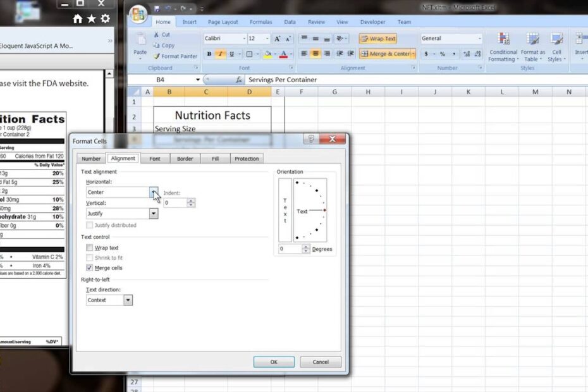The image size is (588, 392).
Task: Expand the Horizontal alignment dropdown
Action: pyautogui.click(x=153, y=192)
